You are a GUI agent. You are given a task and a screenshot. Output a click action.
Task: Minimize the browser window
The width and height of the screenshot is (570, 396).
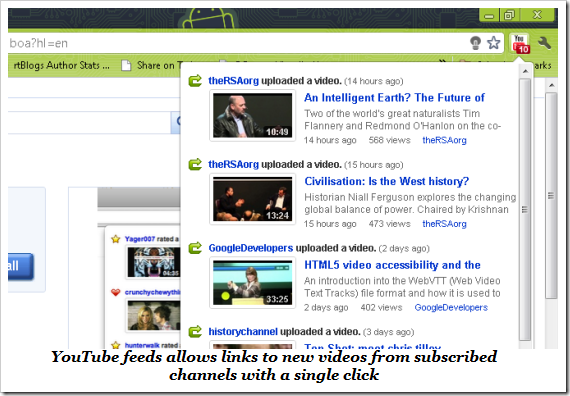pos(489,15)
